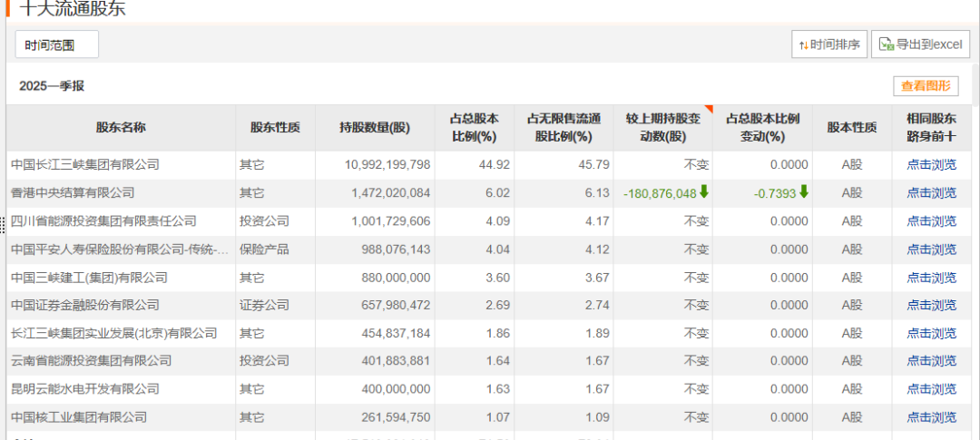Click 导出到excel button
The width and height of the screenshot is (980, 440).
pyautogui.click(x=921, y=44)
